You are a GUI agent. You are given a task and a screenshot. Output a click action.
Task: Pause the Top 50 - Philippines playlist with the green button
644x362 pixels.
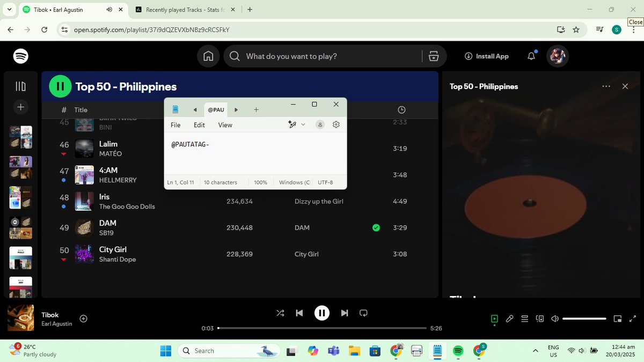click(60, 86)
